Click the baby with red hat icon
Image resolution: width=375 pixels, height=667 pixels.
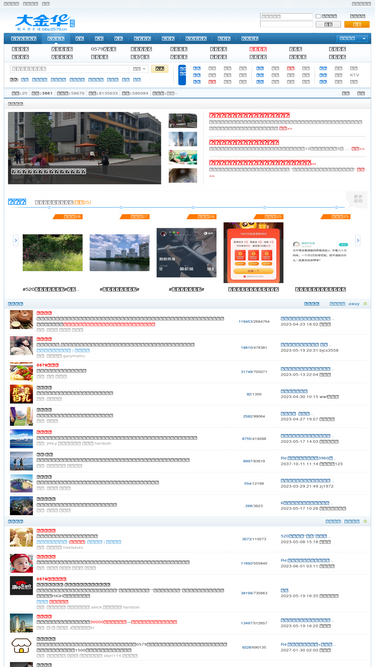click(x=21, y=563)
